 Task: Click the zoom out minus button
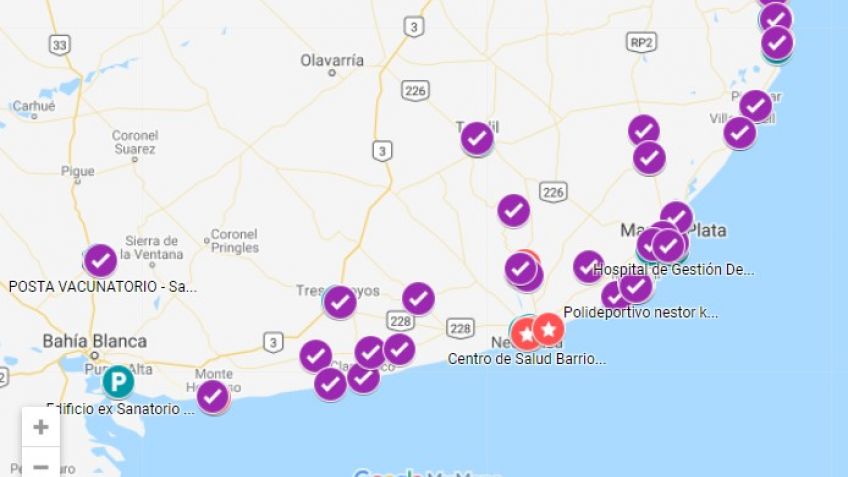41,463
